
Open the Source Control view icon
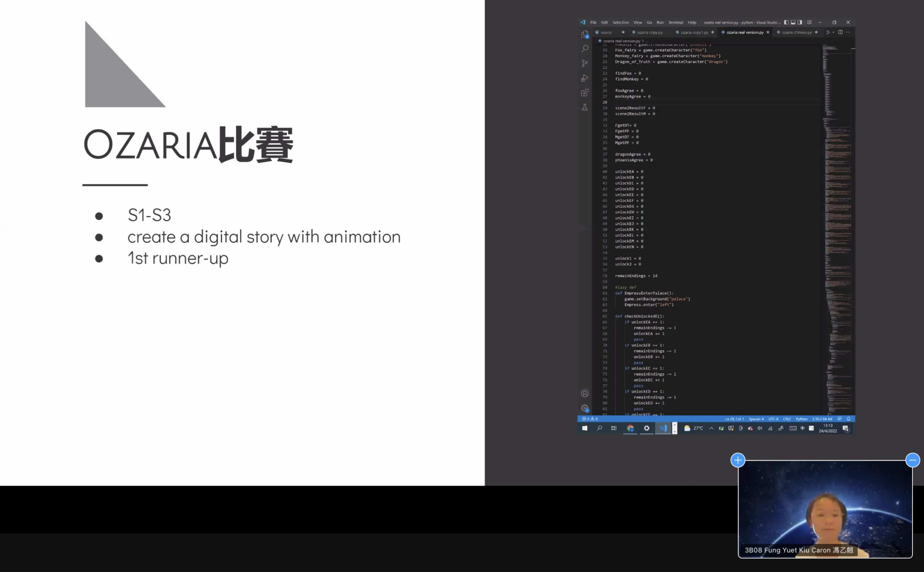click(585, 63)
